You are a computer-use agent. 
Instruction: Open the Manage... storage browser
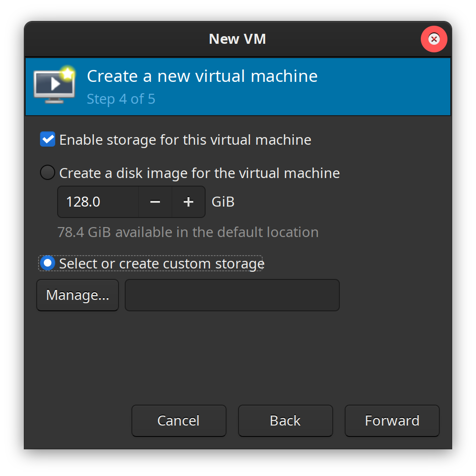click(78, 295)
